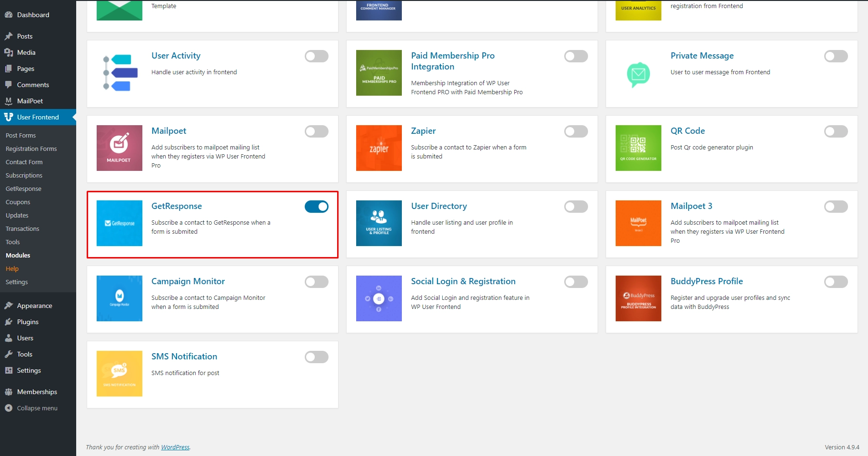Enable the Mailpoet 3 module switch
Screen dimensions: 868x456
click(x=836, y=207)
